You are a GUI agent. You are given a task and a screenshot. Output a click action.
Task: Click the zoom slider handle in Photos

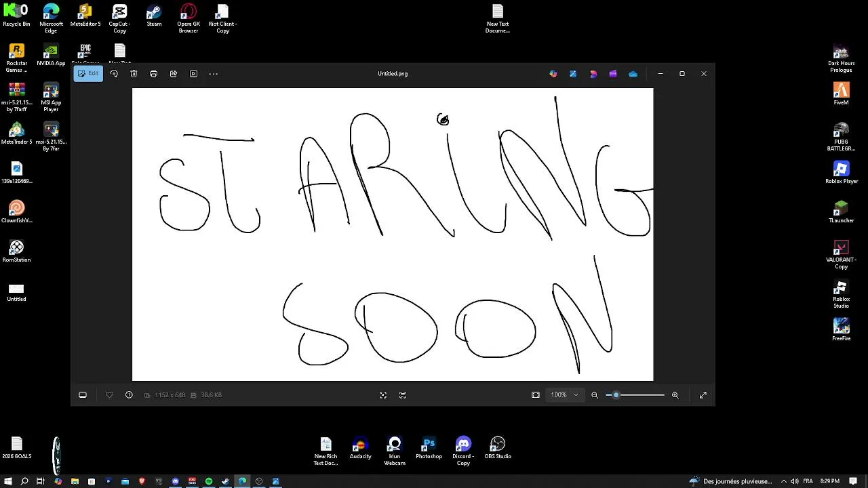point(616,395)
